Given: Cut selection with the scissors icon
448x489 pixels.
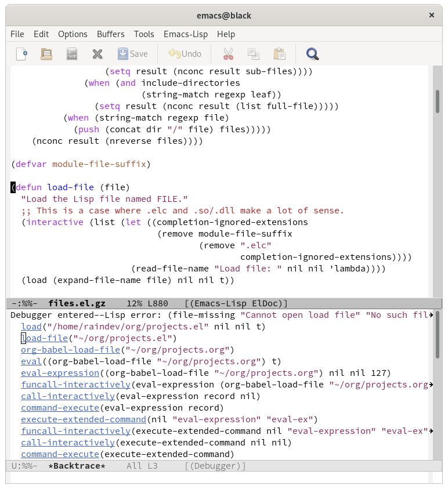Looking at the screenshot, I should [228, 54].
